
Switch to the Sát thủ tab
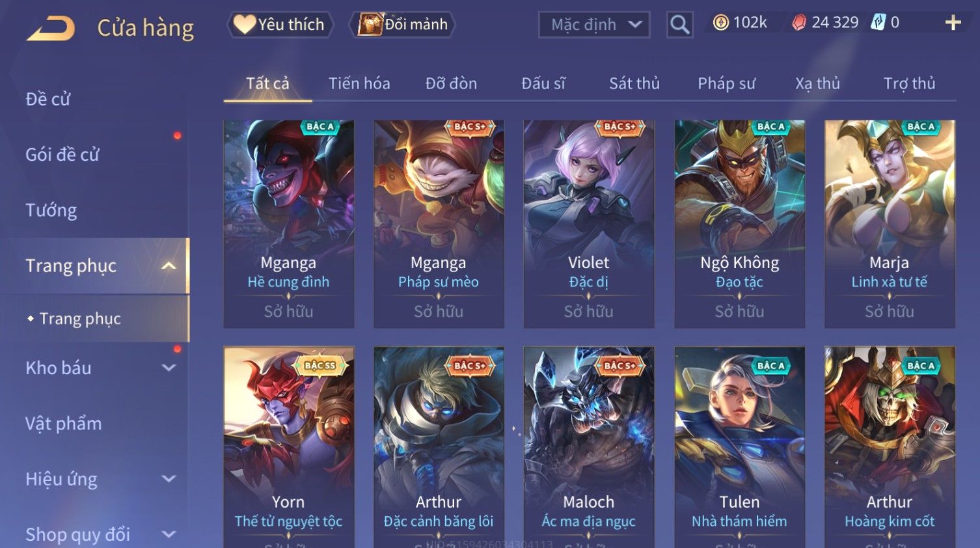pyautogui.click(x=634, y=83)
